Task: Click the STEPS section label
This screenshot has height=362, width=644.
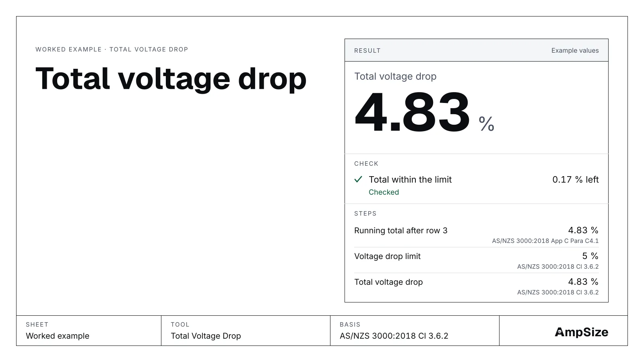Action: click(365, 214)
